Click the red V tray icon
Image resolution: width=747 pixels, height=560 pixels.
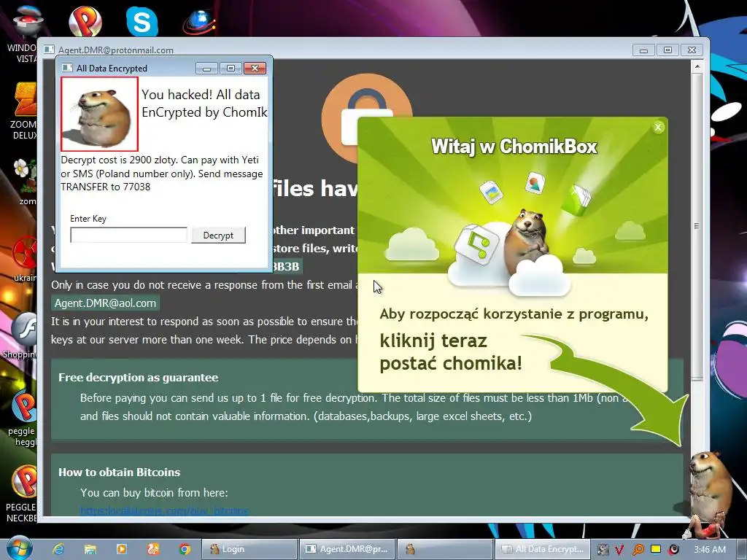coord(620,550)
